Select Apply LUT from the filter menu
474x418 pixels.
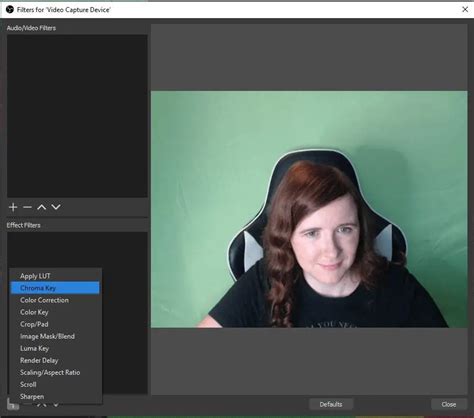(x=55, y=276)
